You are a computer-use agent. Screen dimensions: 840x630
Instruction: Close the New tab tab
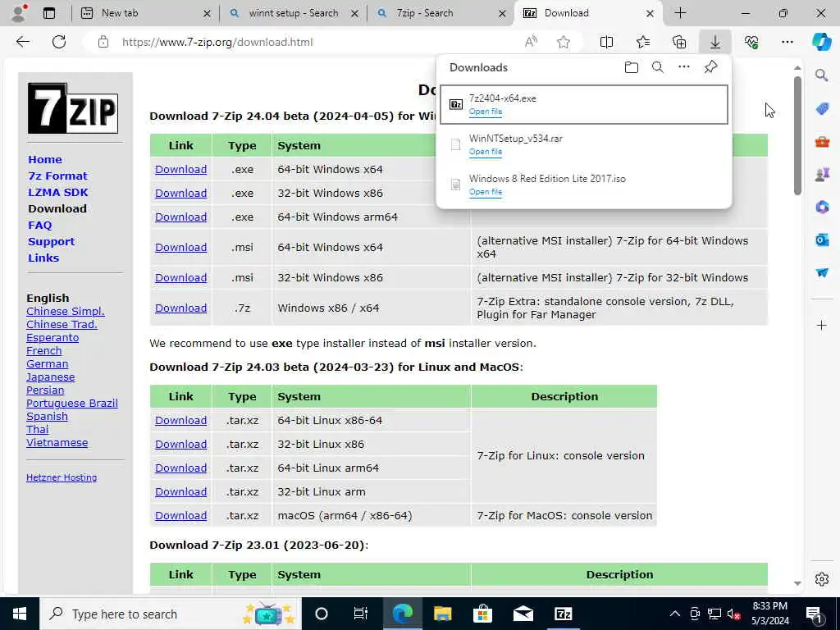tap(207, 13)
